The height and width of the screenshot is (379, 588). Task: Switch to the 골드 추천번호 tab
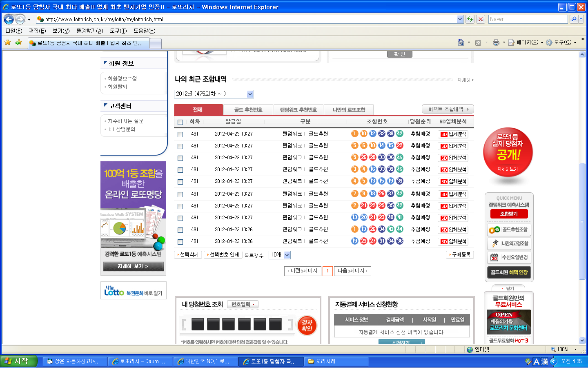pos(248,110)
